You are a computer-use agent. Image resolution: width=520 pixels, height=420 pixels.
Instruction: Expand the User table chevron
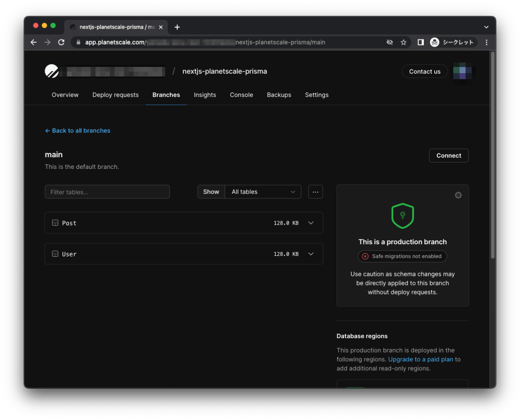click(311, 254)
